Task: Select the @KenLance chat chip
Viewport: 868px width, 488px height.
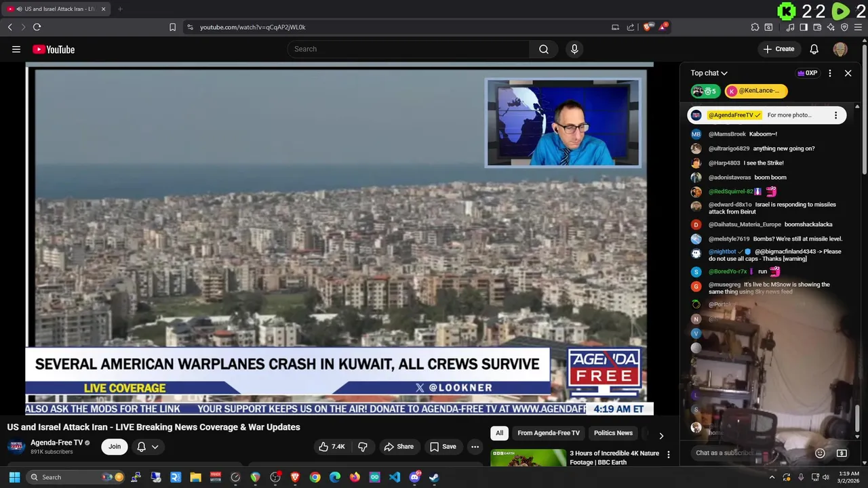Action: pos(756,91)
